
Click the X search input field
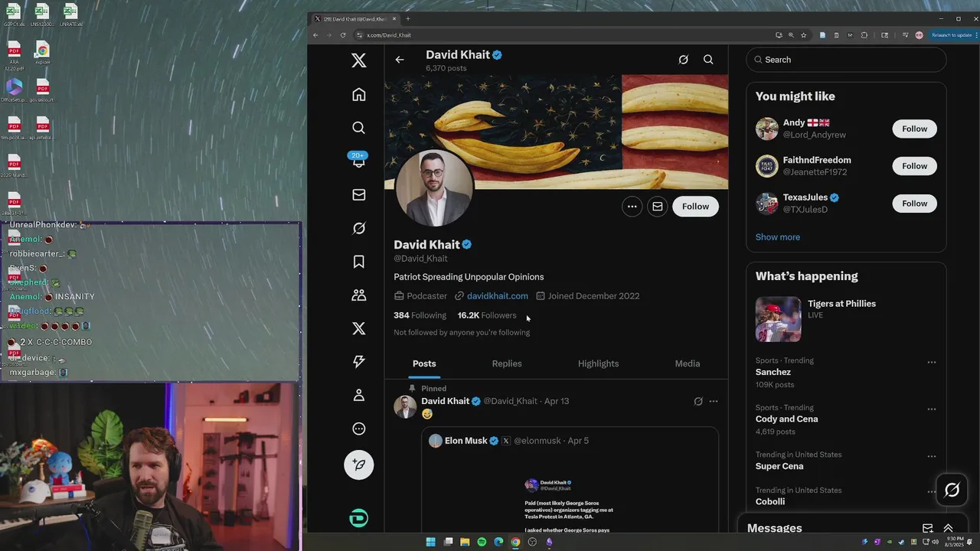pyautogui.click(x=846, y=60)
